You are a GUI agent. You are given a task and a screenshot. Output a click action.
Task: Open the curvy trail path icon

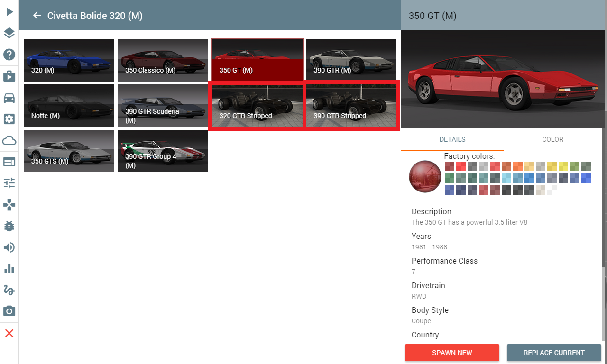9,290
